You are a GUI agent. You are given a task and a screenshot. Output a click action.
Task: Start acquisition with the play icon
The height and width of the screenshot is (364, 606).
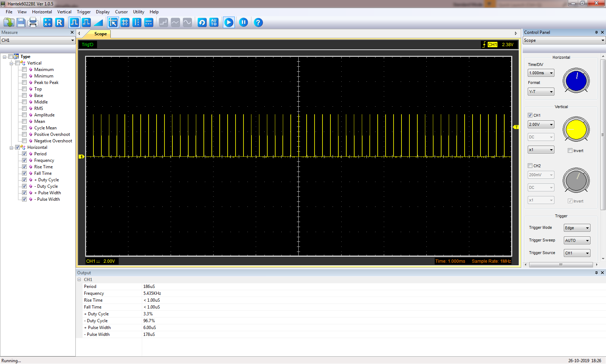pyautogui.click(x=229, y=22)
